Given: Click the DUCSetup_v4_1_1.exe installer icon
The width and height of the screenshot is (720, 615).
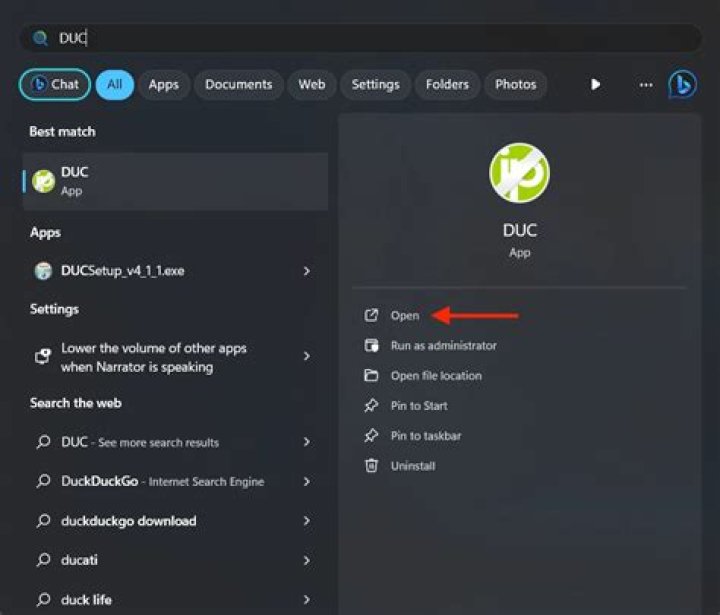Looking at the screenshot, I should pyautogui.click(x=44, y=271).
